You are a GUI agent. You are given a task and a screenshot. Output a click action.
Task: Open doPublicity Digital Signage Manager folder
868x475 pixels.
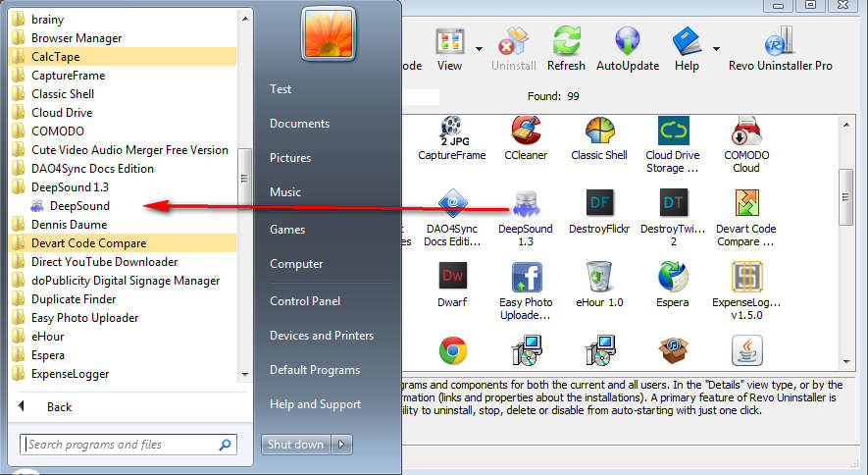(x=126, y=280)
